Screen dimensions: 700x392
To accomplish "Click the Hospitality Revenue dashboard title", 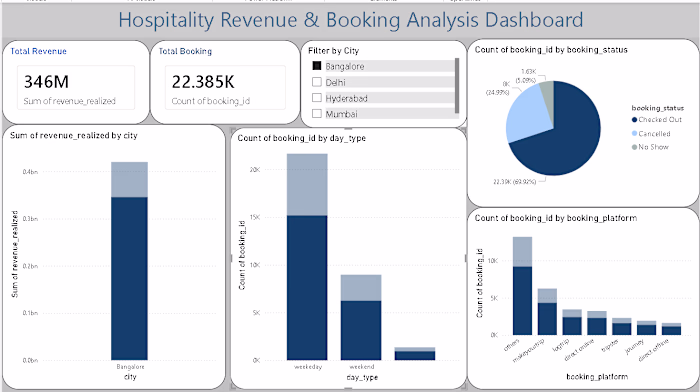I will tap(350, 20).
